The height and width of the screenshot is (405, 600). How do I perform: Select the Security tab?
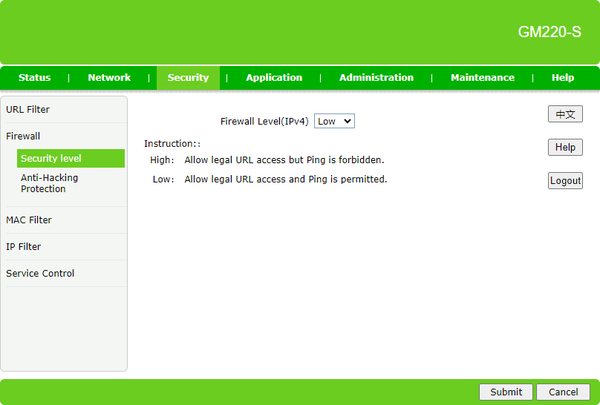tap(188, 78)
